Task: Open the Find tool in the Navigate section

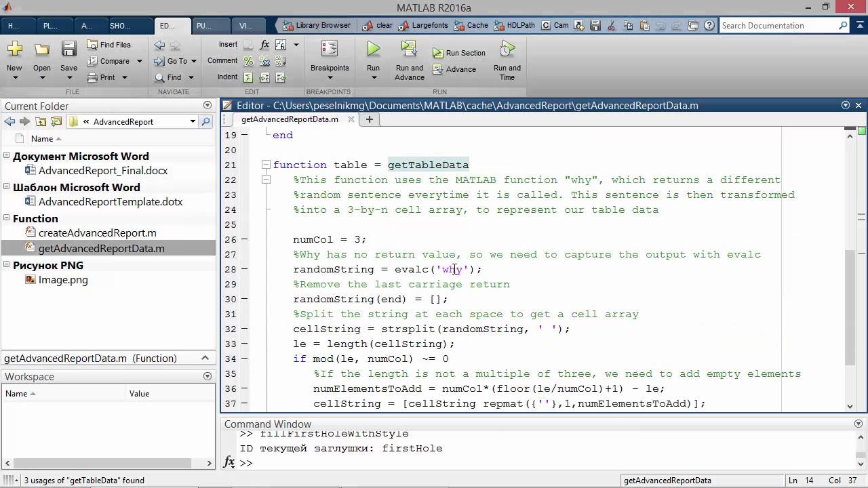Action: [x=168, y=77]
